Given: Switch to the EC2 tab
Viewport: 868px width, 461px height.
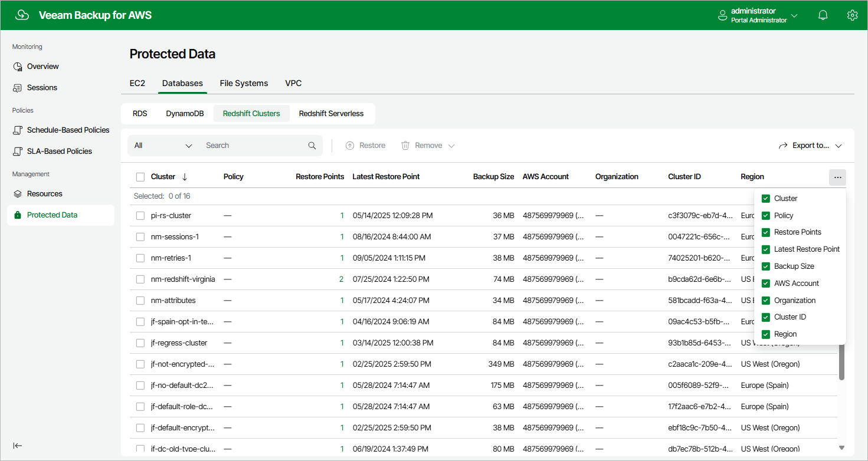Looking at the screenshot, I should (137, 83).
